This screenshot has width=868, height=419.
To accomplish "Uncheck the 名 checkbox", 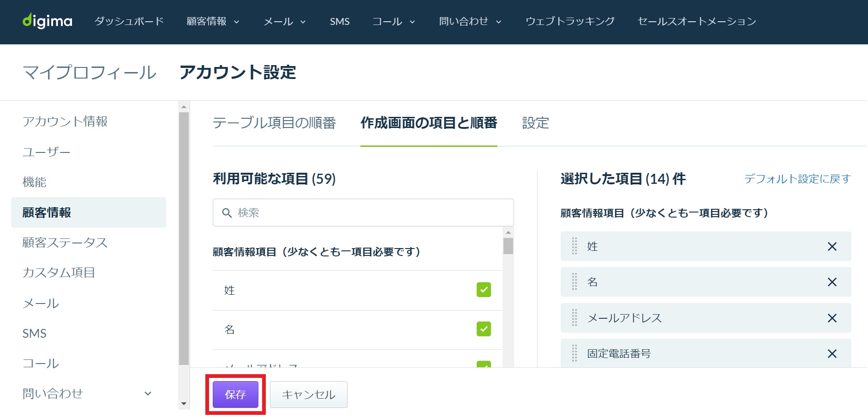I will pyautogui.click(x=484, y=329).
